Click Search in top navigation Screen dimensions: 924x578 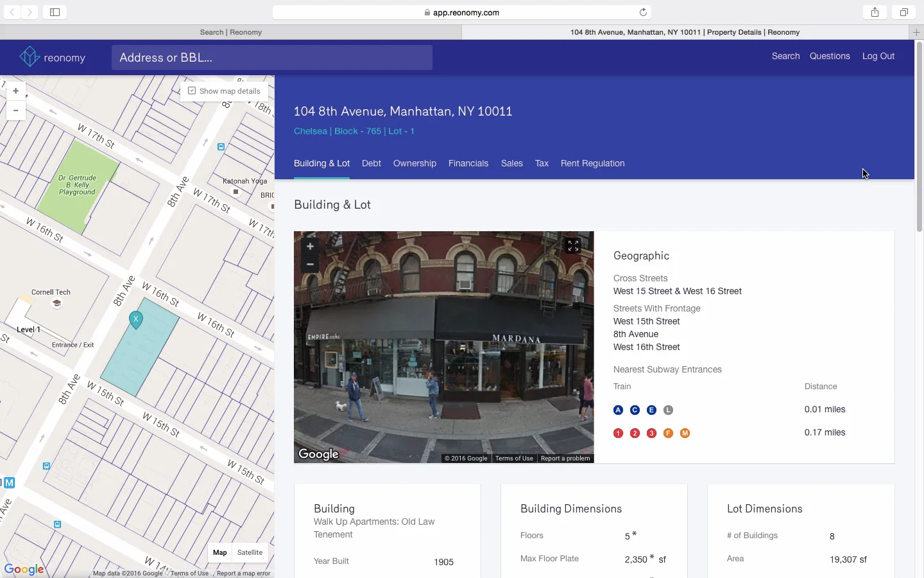pos(785,56)
